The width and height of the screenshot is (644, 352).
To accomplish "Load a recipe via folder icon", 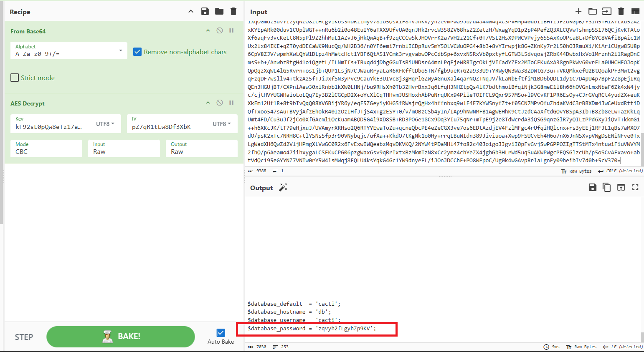I will click(x=219, y=11).
